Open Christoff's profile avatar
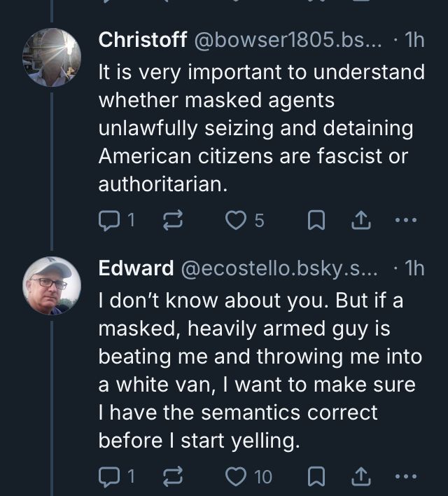 (x=52, y=57)
